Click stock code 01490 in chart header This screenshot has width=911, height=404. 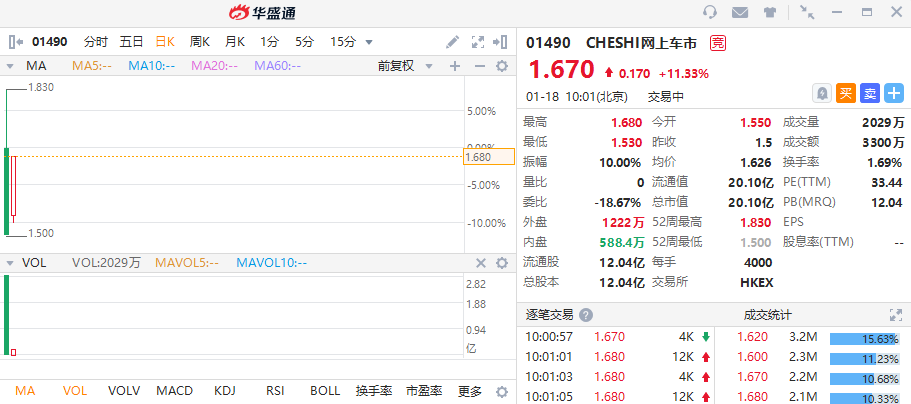click(x=49, y=42)
